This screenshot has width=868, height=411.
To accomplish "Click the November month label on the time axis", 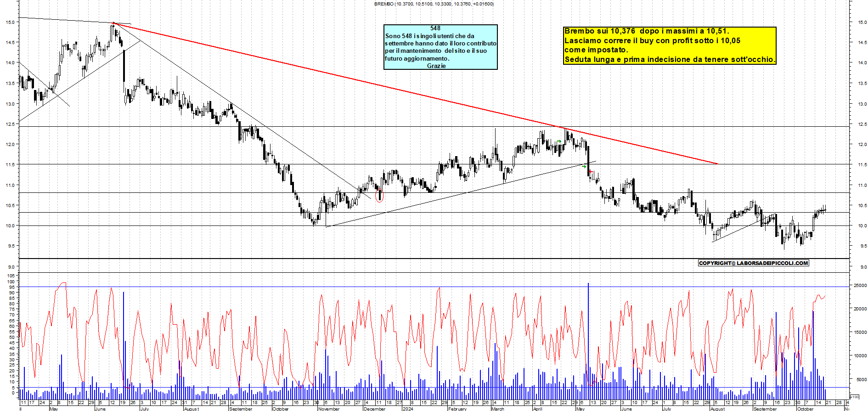I will 329,409.
